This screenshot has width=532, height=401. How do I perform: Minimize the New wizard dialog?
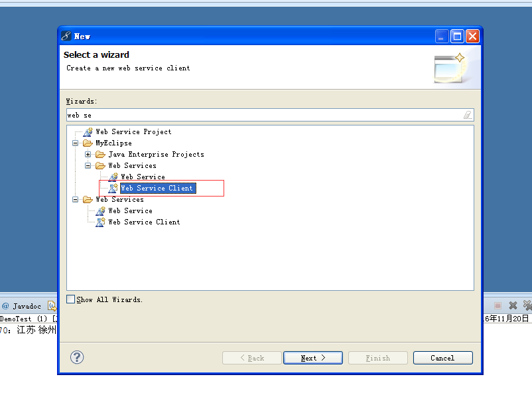[x=442, y=36]
